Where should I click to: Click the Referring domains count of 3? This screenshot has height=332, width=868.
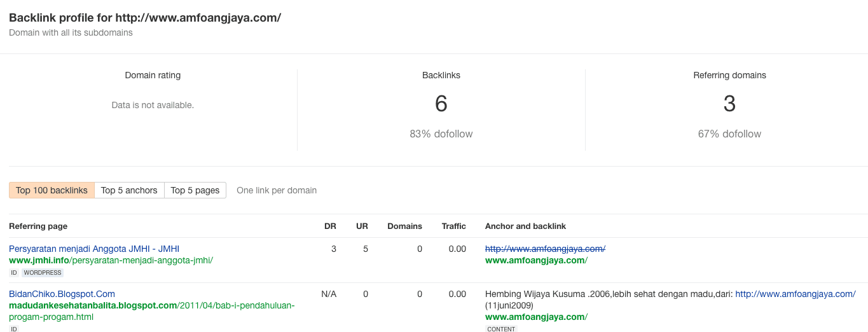729,104
